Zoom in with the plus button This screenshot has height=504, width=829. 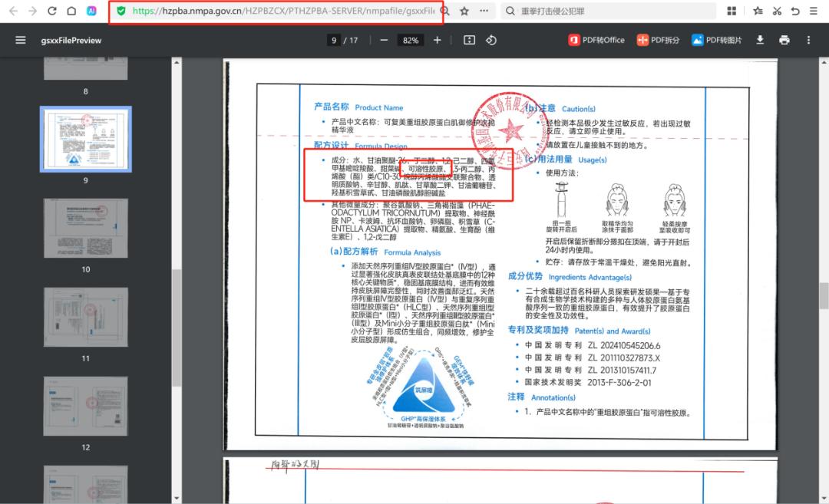[438, 40]
